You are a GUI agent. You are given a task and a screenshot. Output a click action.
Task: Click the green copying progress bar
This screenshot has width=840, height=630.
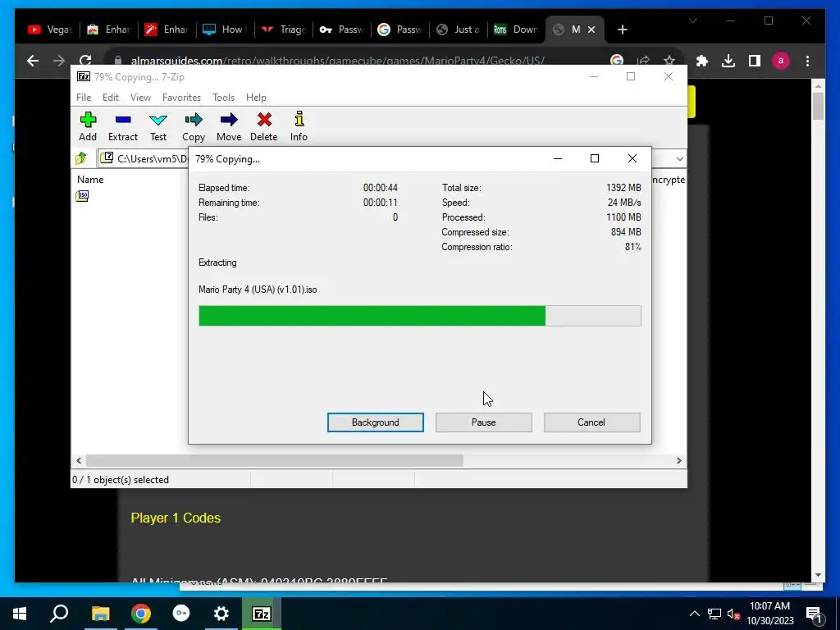tap(419, 316)
